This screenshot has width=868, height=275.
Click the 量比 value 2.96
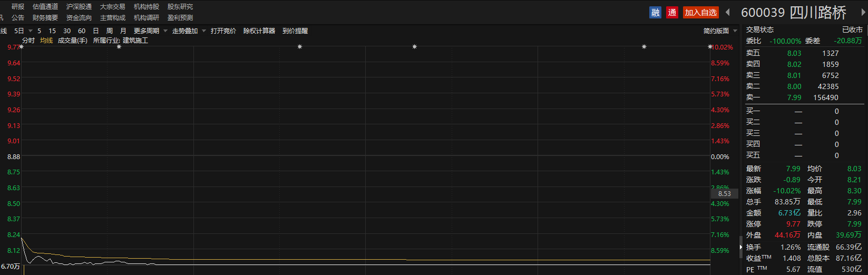click(854, 213)
